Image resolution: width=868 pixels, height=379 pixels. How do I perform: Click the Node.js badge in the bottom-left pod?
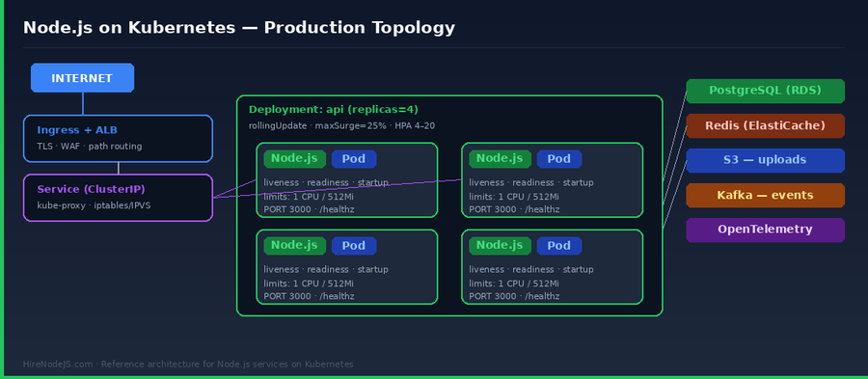294,246
